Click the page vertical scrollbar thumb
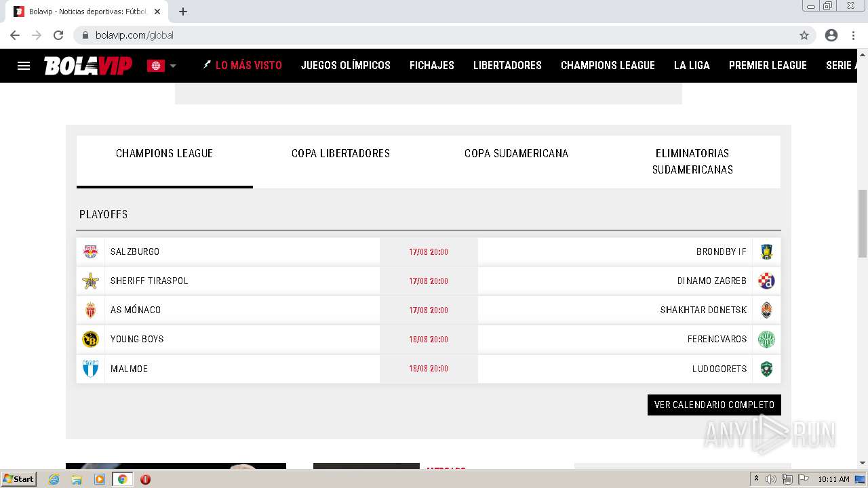868x488 pixels. (863, 224)
